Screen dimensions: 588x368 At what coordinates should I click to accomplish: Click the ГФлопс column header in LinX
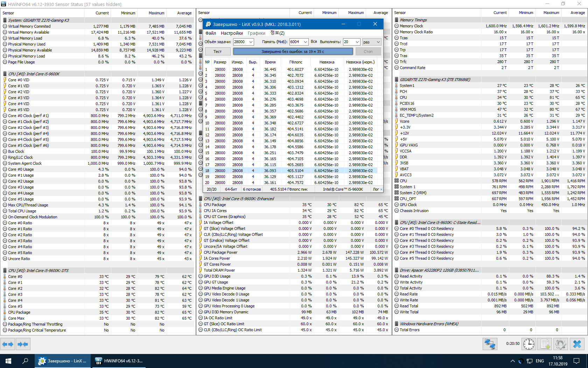[x=296, y=62]
